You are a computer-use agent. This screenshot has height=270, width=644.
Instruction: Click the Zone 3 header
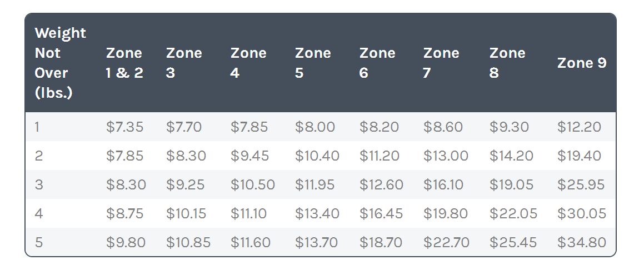184,63
